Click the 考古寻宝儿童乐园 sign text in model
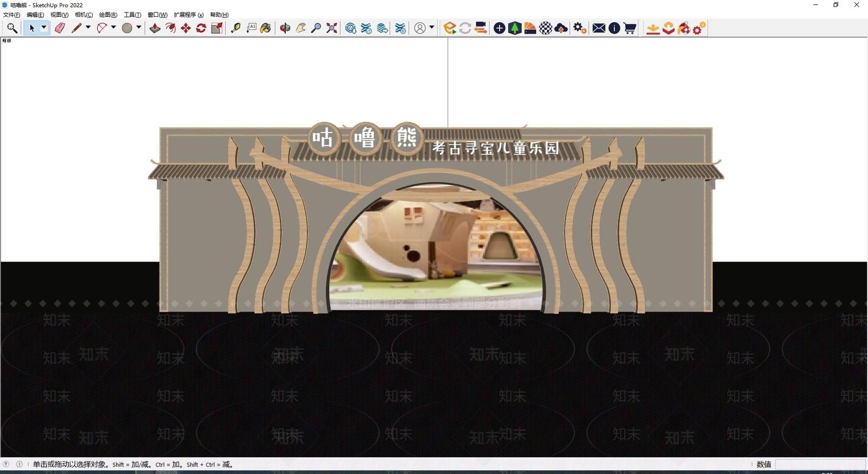 pyautogui.click(x=495, y=148)
